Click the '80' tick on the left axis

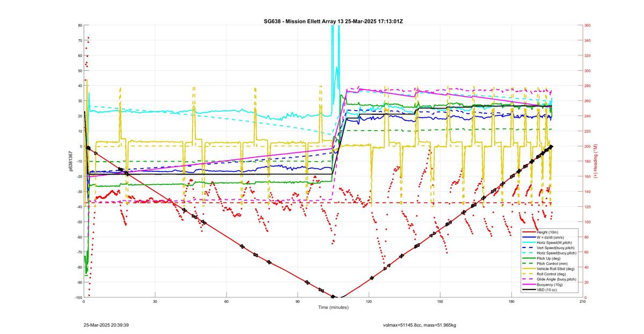tap(79, 25)
